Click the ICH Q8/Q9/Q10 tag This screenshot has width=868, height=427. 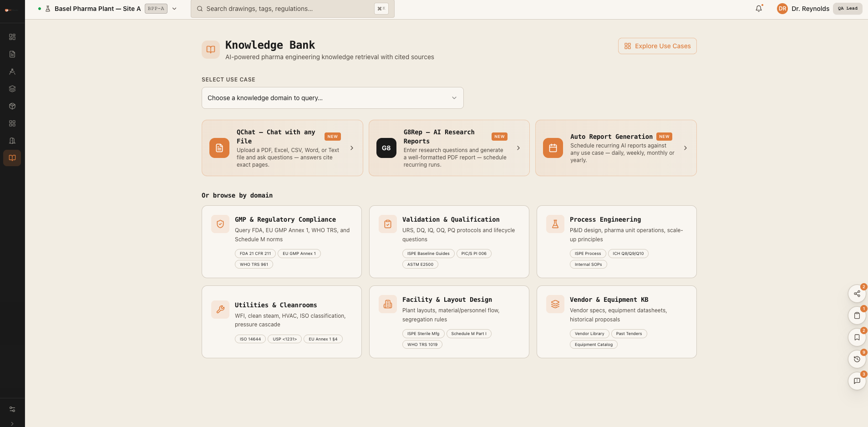point(628,254)
